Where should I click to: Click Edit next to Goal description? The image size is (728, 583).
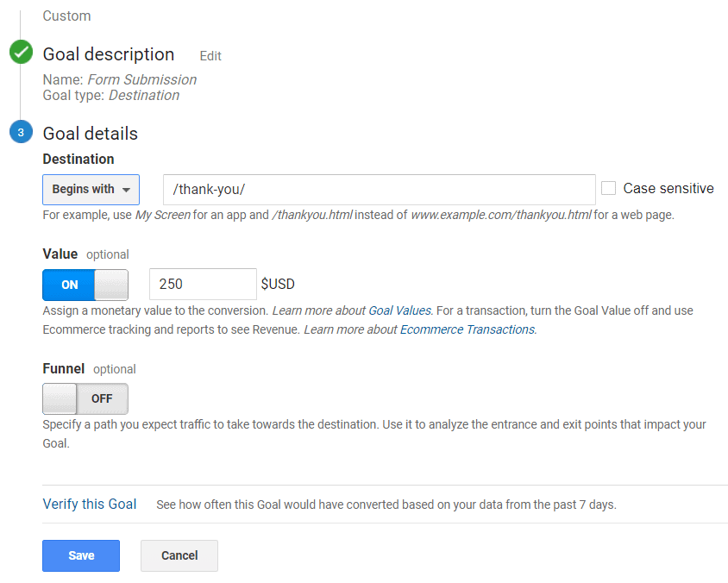pyautogui.click(x=210, y=55)
